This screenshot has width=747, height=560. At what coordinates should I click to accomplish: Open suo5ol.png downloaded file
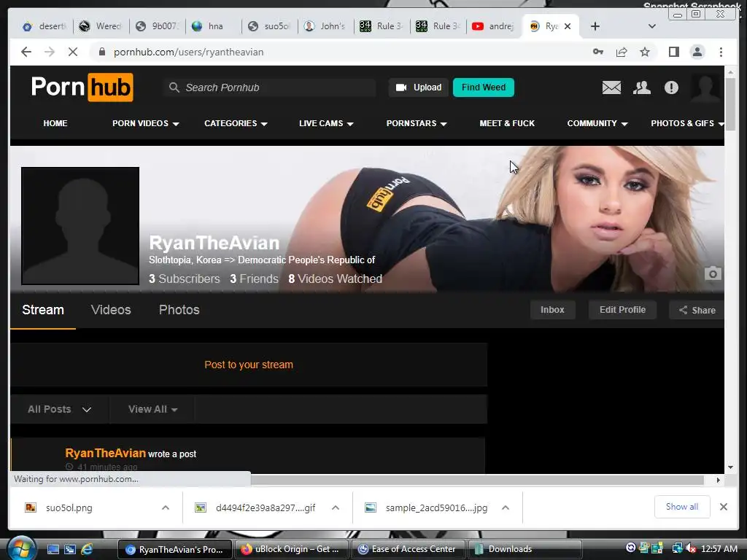(69, 507)
